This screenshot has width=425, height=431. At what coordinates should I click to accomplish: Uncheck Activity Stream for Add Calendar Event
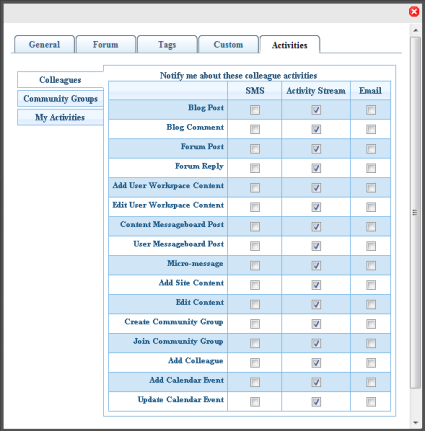tap(316, 382)
